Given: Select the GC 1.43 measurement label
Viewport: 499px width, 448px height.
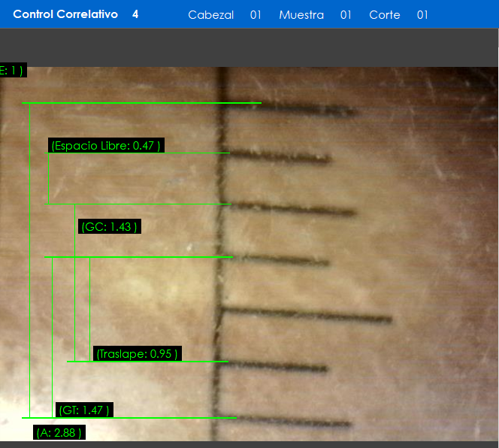Looking at the screenshot, I should [110, 226].
